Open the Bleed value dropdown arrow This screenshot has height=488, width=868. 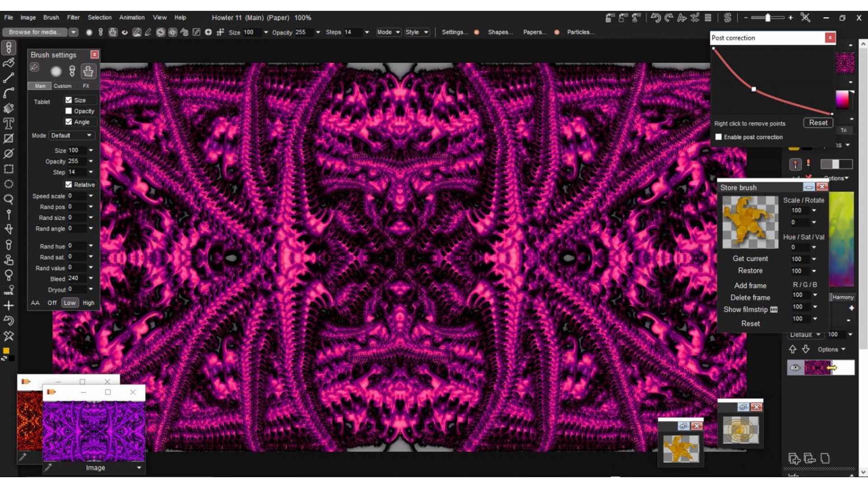[x=91, y=278]
